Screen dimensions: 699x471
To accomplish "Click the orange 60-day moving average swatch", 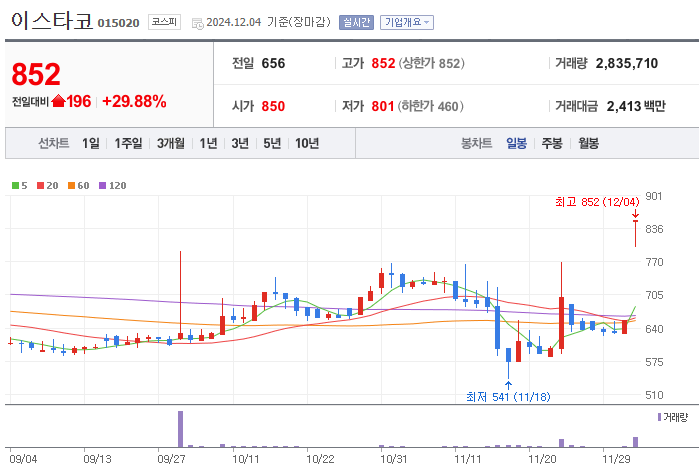I will click(71, 185).
